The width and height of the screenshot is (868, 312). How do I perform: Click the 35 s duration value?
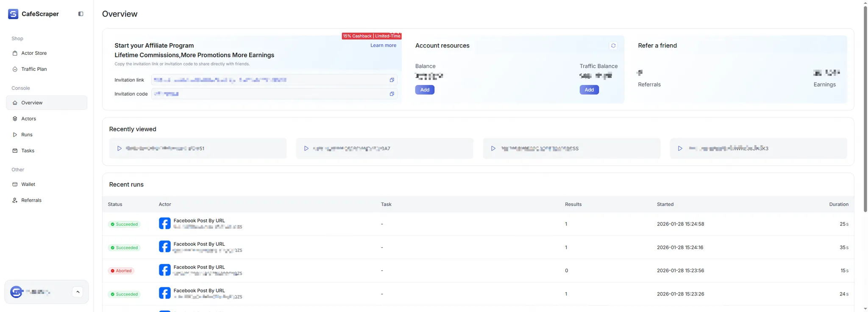point(844,247)
